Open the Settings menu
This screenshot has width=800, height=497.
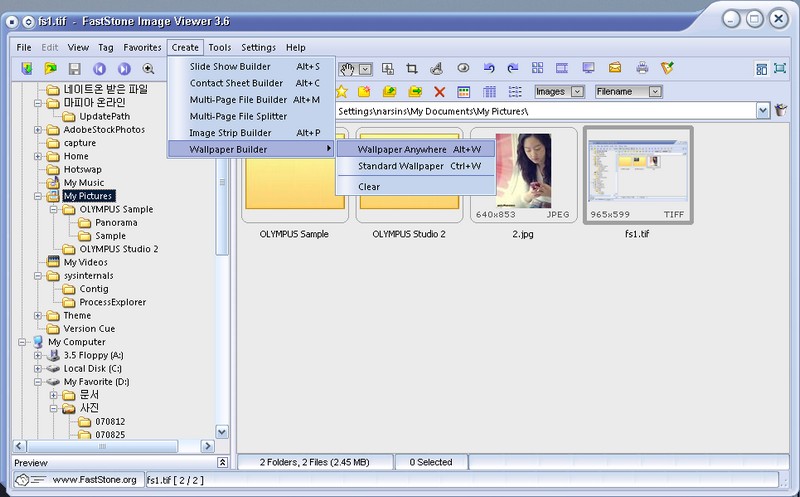[x=258, y=47]
